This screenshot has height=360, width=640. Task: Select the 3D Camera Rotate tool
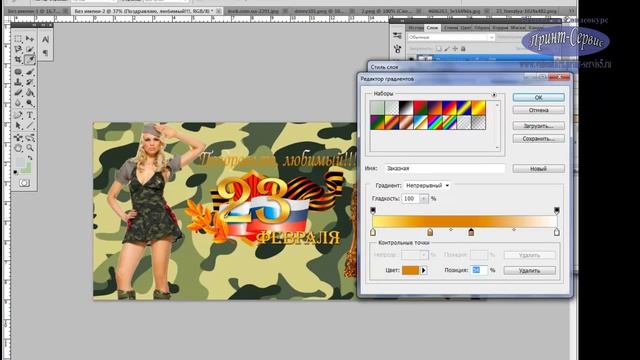click(29, 138)
